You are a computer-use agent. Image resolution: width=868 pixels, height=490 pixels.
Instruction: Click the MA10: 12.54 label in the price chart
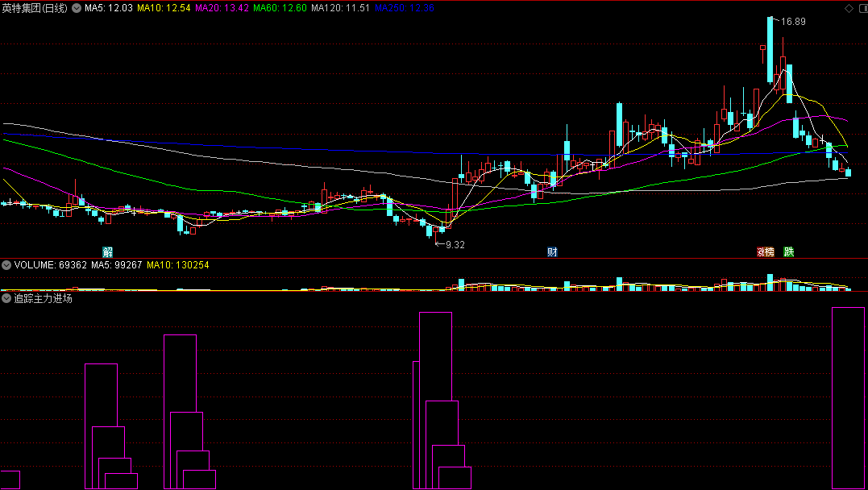164,8
